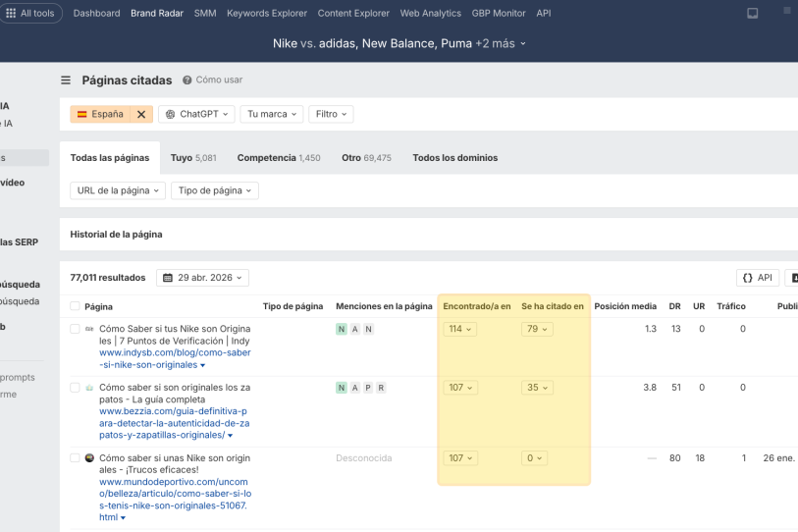Check the indysb.com row checkbox
This screenshot has width=798, height=532.
(x=75, y=329)
